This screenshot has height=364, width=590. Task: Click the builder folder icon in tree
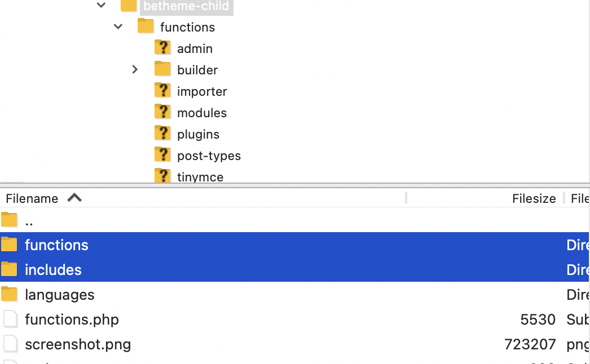coord(162,69)
